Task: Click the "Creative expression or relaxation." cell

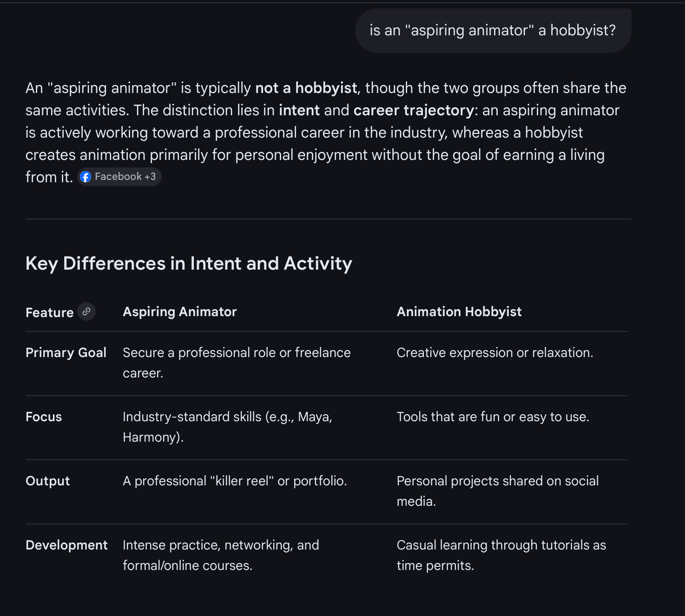Action: pyautogui.click(x=495, y=352)
